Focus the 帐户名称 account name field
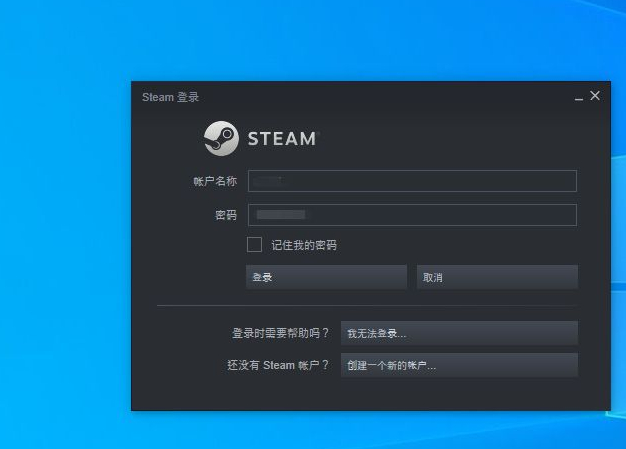Viewport: 626px width, 449px height. click(x=412, y=181)
